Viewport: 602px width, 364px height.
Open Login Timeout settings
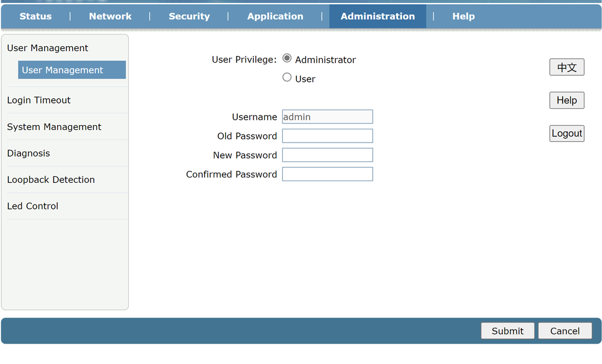(39, 100)
